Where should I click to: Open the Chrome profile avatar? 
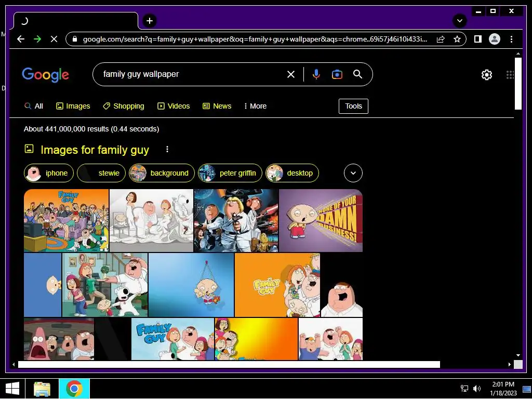495,39
